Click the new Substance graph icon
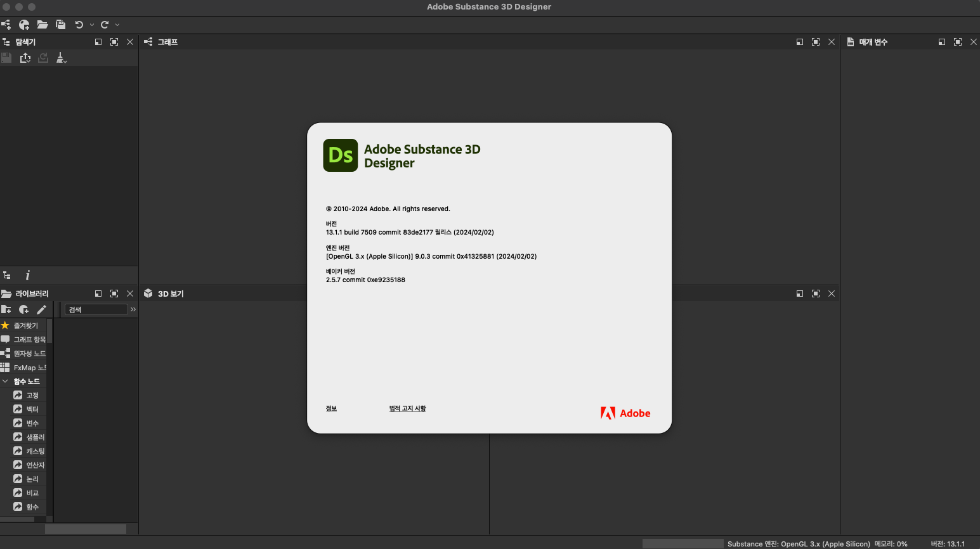 point(6,25)
